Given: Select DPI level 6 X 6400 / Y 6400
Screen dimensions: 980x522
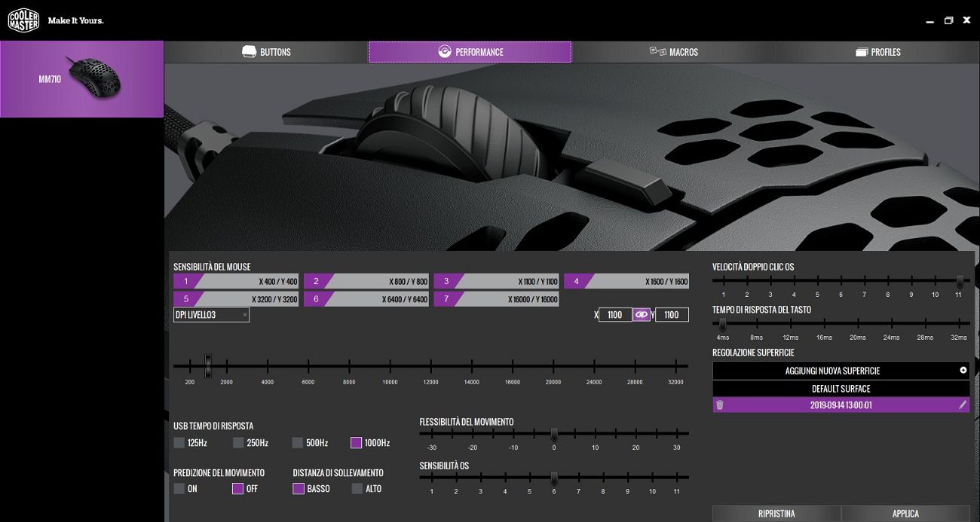Looking at the screenshot, I should [366, 299].
